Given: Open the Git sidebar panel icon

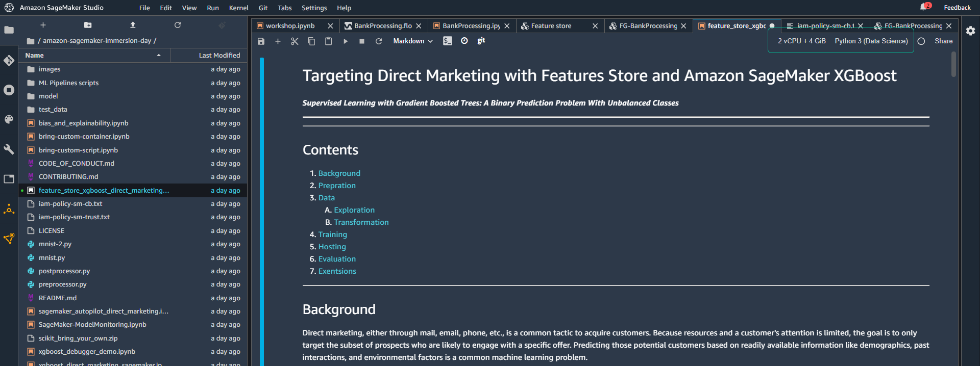Looking at the screenshot, I should [x=9, y=60].
